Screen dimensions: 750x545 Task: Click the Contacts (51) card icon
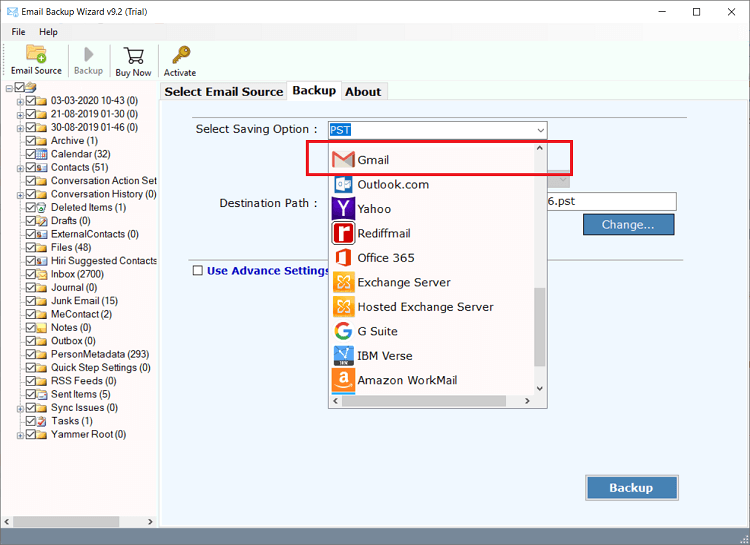pos(42,167)
